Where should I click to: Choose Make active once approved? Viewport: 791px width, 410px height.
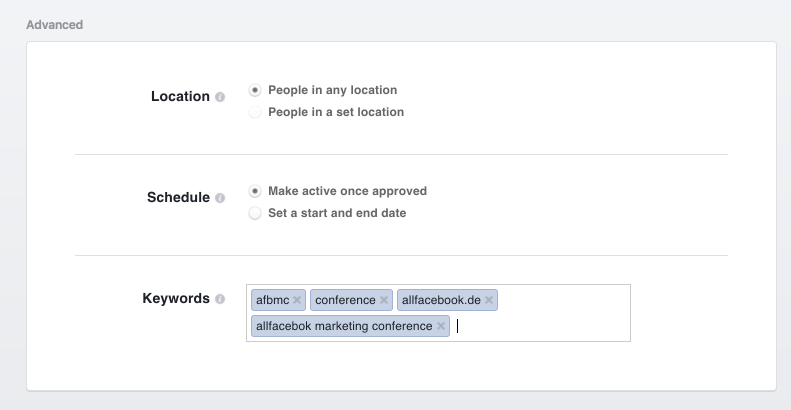[255, 191]
